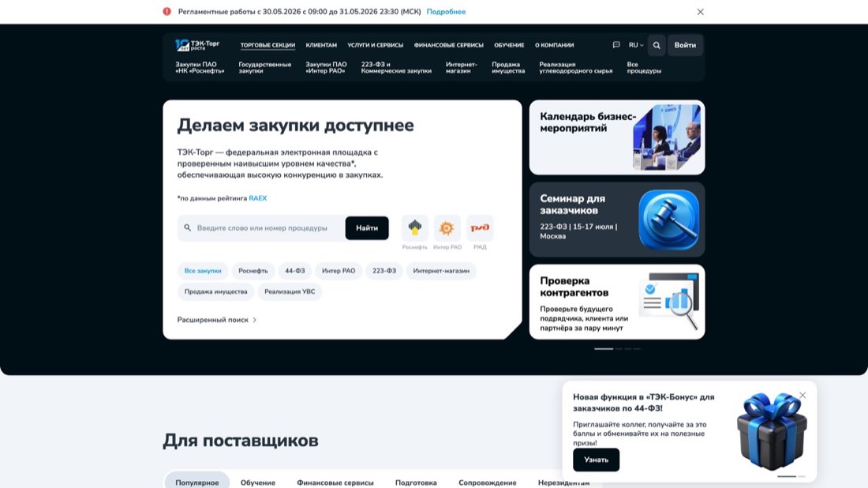Viewport: 868px width, 488px height.
Task: Click the ТЭК-Торг logo
Action: (197, 45)
